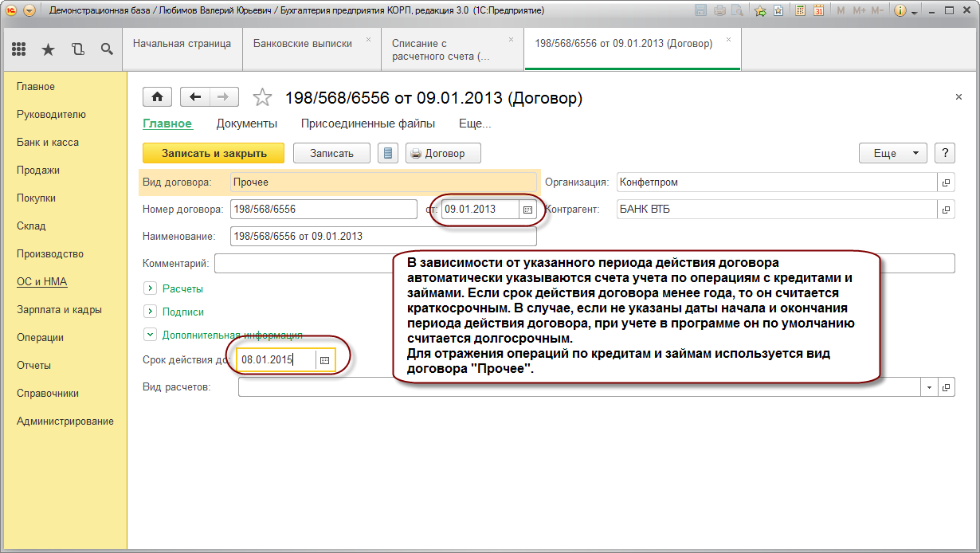
Task: Open the Документы section link
Action: click(247, 124)
